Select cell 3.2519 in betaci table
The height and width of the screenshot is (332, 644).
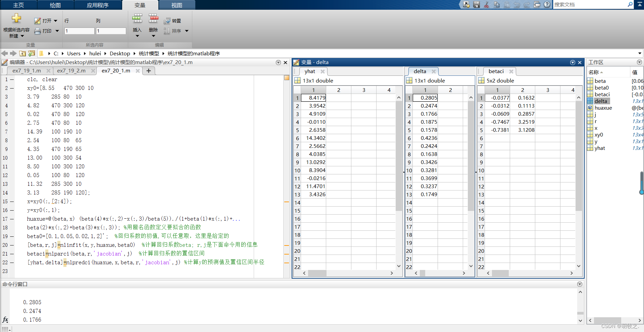(x=523, y=122)
